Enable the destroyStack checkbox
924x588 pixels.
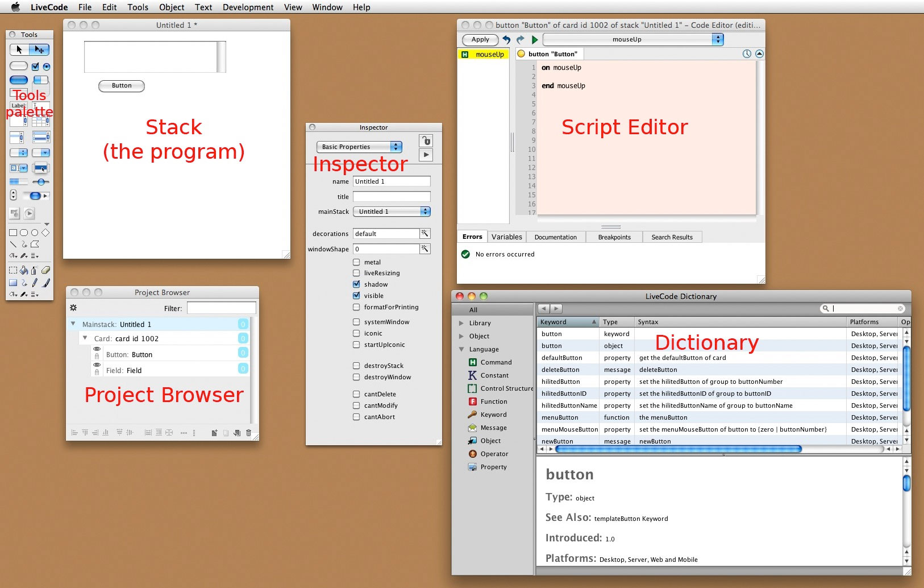[x=356, y=366]
